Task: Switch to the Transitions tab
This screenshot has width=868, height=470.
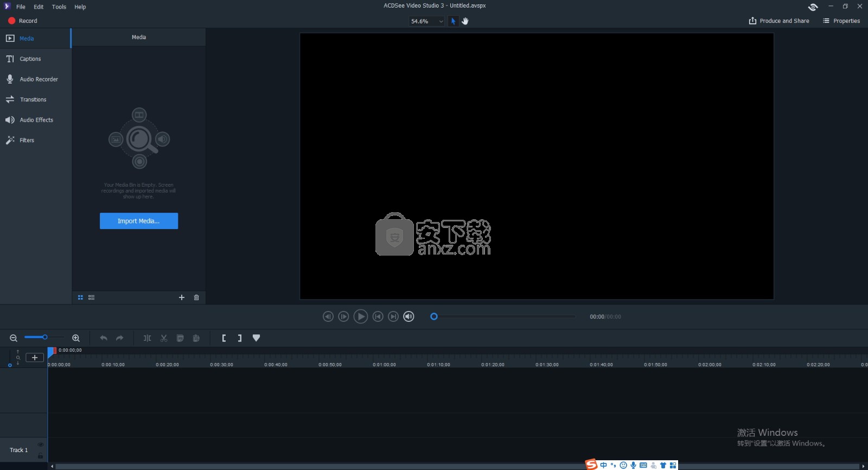Action: pos(33,99)
